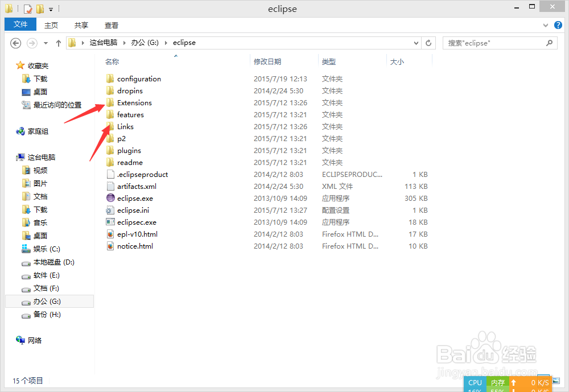This screenshot has height=392, width=569.
Task: Click 办公 (G:) in the address breadcrumb
Action: coord(145,43)
